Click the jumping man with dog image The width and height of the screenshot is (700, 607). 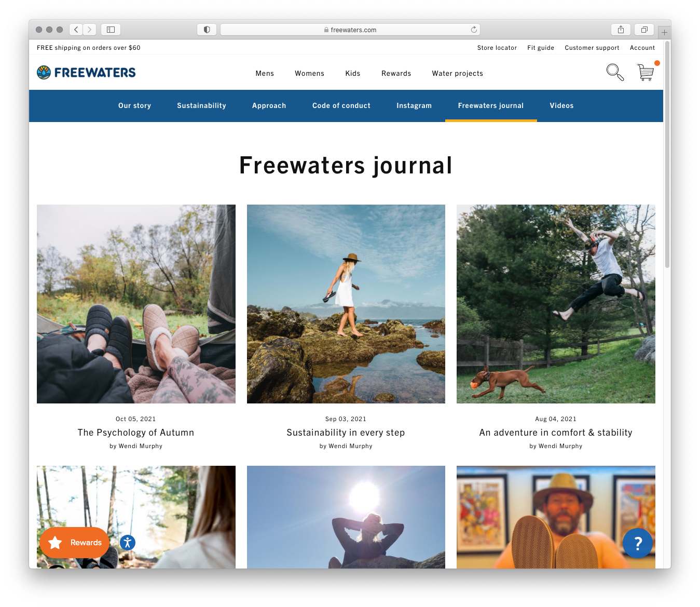556,304
